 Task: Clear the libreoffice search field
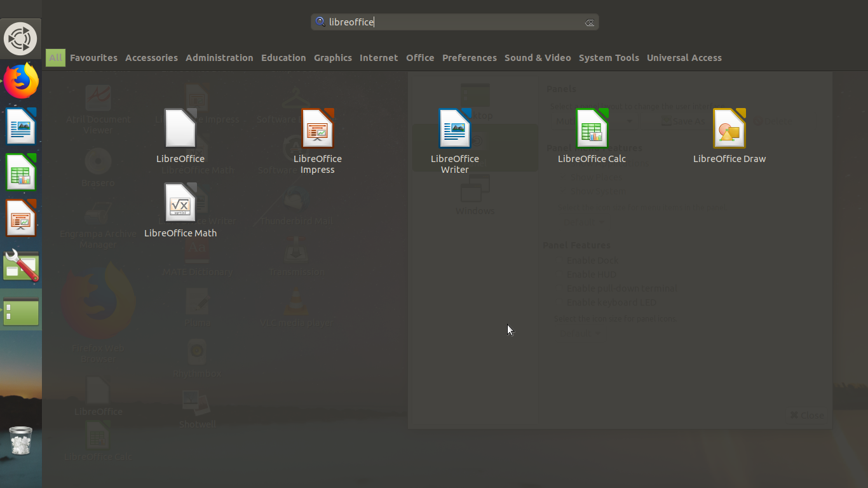[x=590, y=22]
